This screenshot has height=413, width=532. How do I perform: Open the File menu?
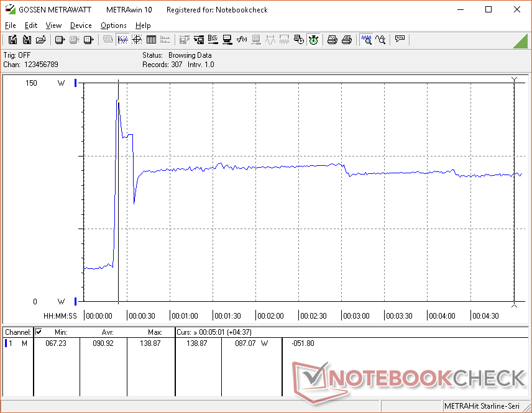point(10,25)
